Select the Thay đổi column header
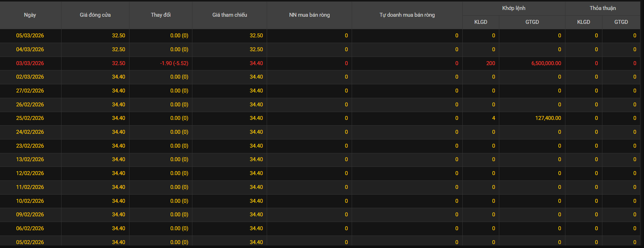 pyautogui.click(x=160, y=15)
